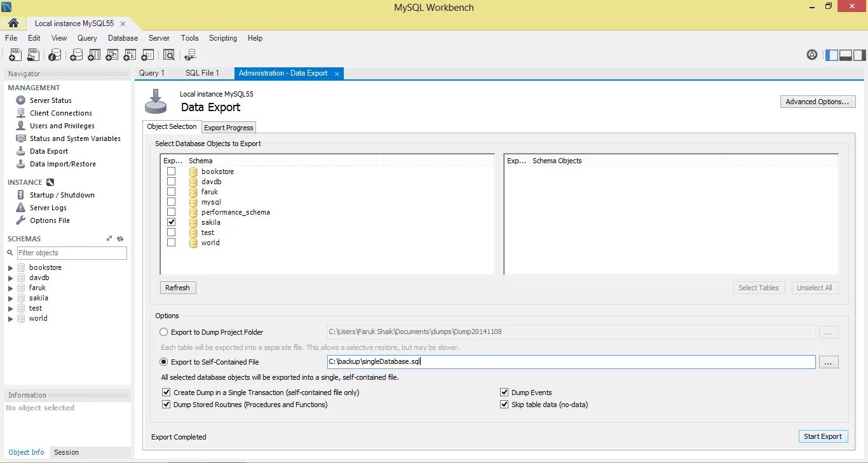Switch to the SQL File 1 tab
This screenshot has width=868, height=463.
coord(202,73)
